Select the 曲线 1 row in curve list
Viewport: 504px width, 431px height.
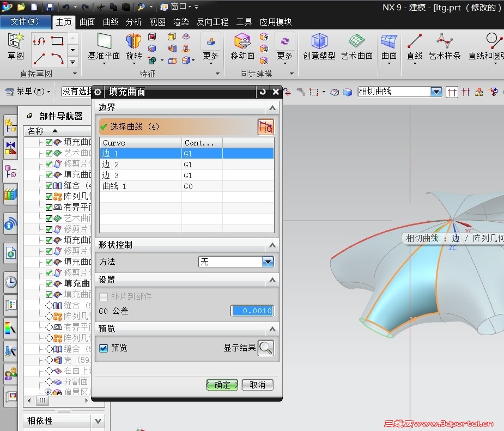tap(187, 186)
